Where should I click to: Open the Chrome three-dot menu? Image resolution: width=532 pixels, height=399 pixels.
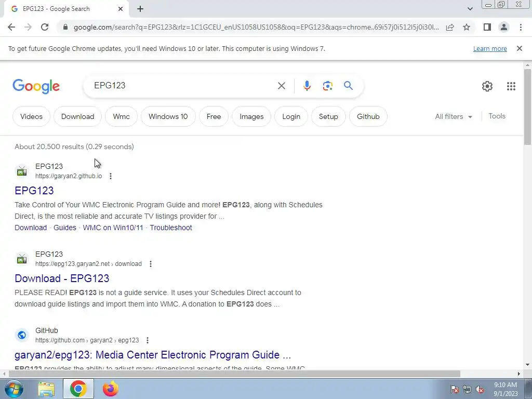(521, 27)
